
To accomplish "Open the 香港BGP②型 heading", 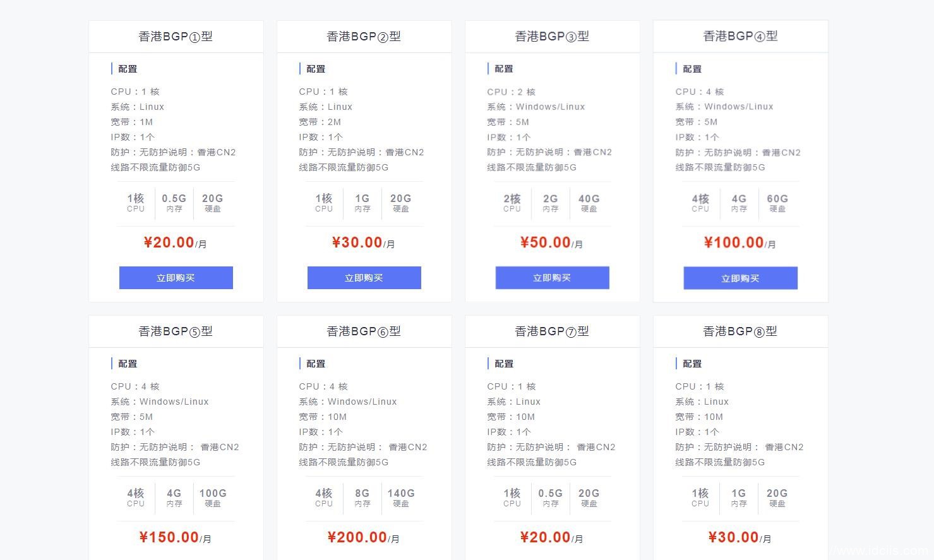I will point(364,37).
